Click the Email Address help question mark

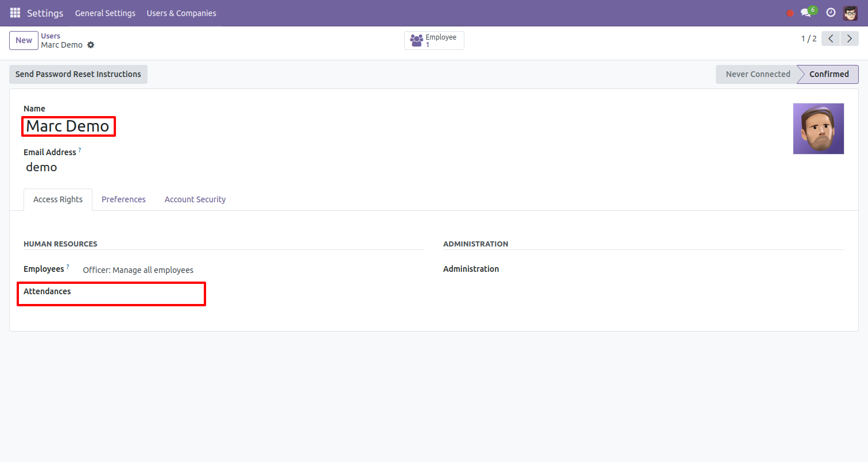coord(80,150)
